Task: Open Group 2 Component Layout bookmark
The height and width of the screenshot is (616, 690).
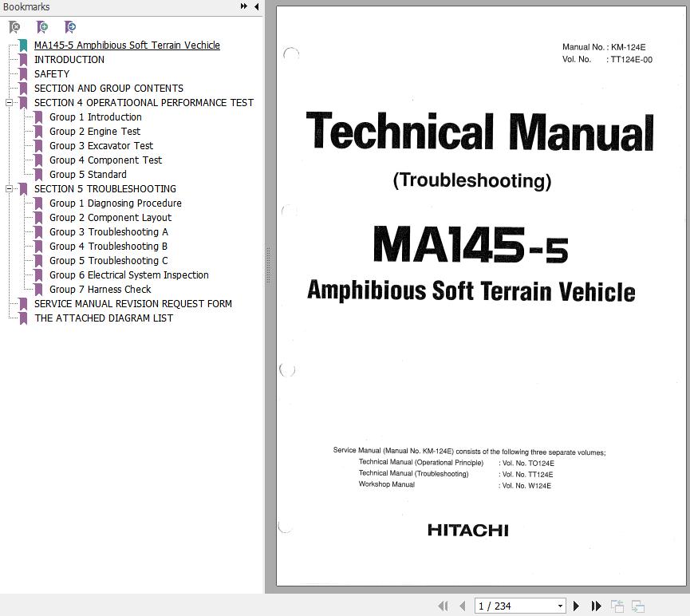Action: [x=110, y=218]
